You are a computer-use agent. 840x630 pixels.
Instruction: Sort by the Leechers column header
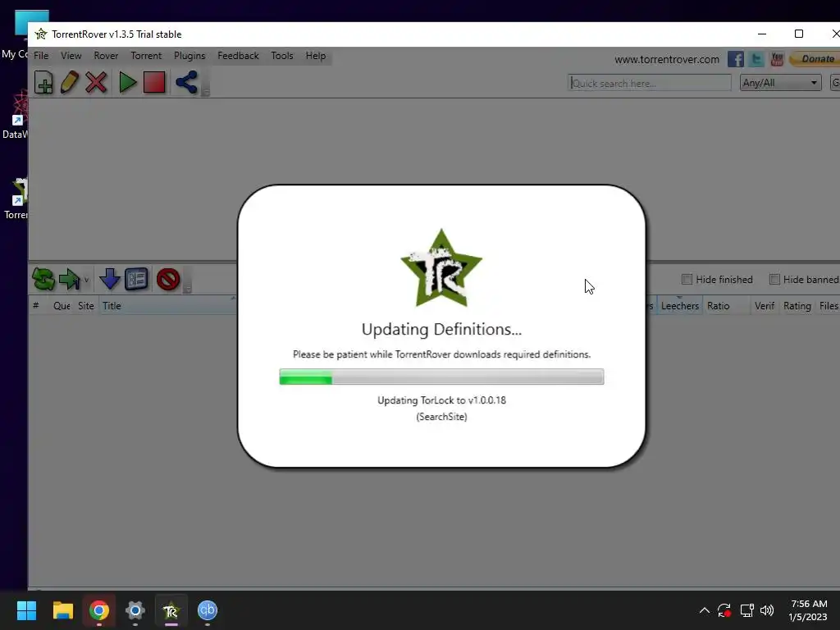[680, 306]
